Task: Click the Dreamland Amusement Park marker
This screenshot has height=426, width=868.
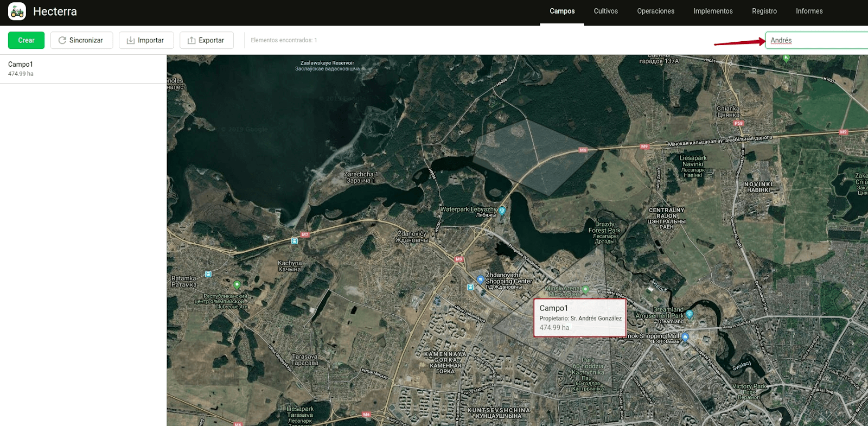Action: click(690, 314)
